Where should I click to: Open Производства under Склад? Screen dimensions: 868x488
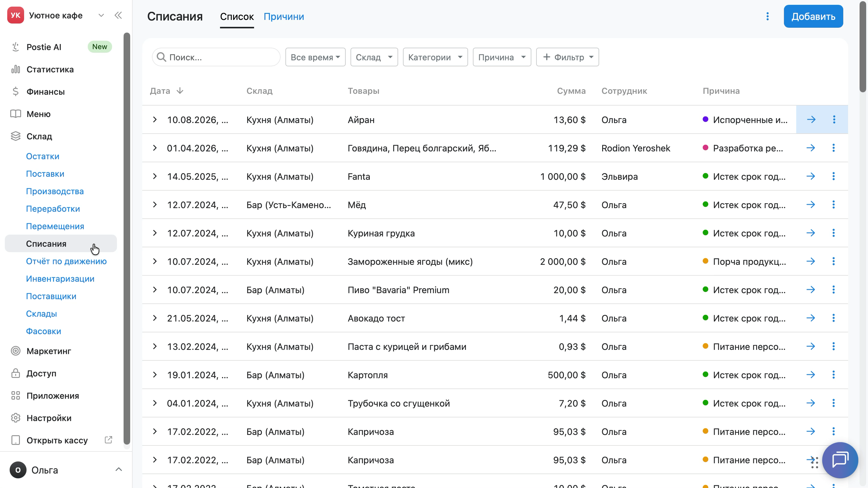[55, 191]
